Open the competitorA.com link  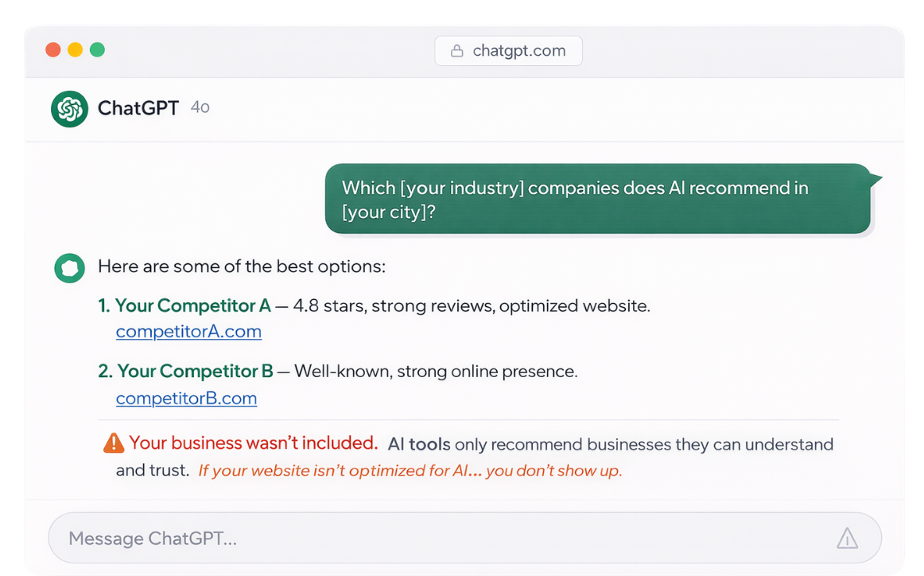coord(188,332)
